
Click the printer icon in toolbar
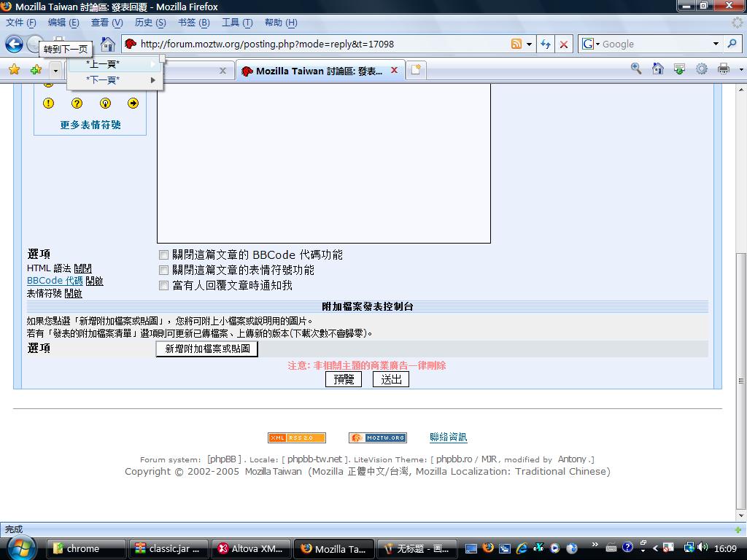[x=723, y=69]
